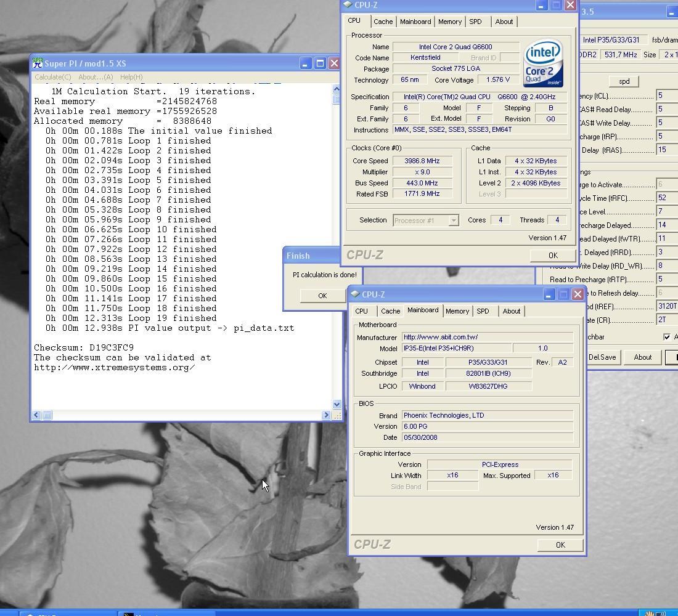The width and height of the screenshot is (678, 616).
Task: Switch to Cache tab in upper CPU-Z
Action: point(383,22)
